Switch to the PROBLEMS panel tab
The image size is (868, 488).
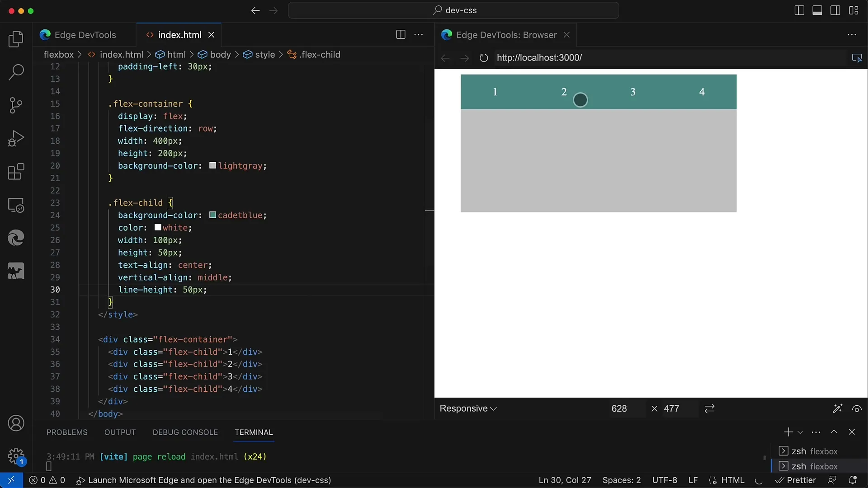[67, 432]
